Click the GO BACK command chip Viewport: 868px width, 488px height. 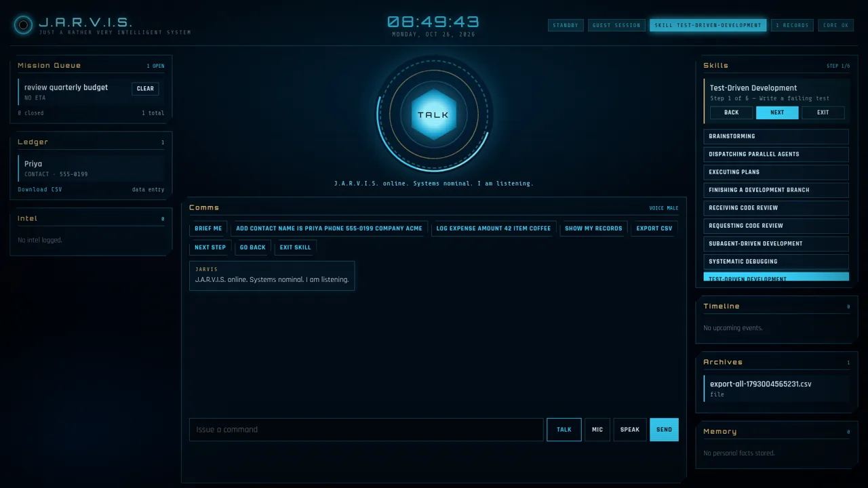pyautogui.click(x=253, y=247)
